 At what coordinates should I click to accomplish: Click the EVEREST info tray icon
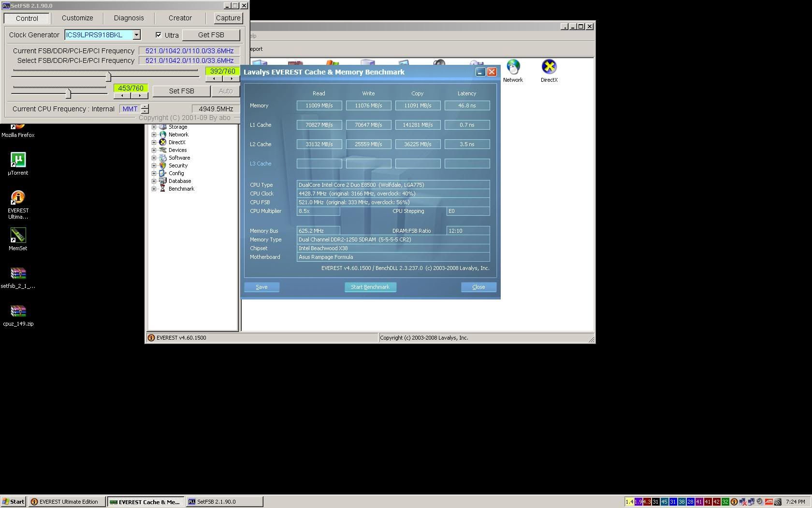click(734, 502)
